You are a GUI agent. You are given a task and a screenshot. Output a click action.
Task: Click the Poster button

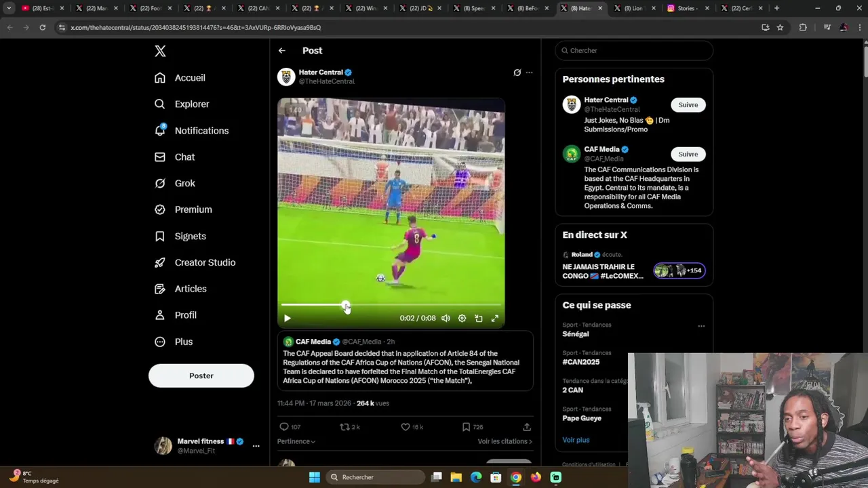point(201,375)
